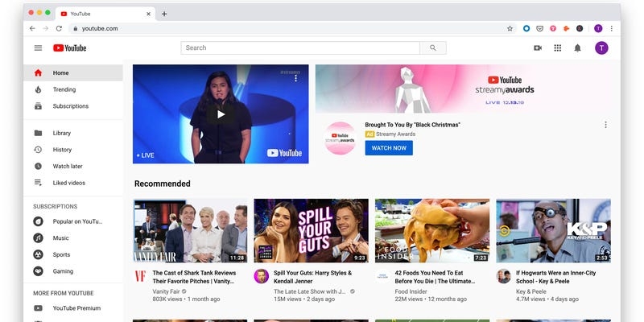
Task: Click the Key & Peele channel avatar
Action: click(x=503, y=276)
